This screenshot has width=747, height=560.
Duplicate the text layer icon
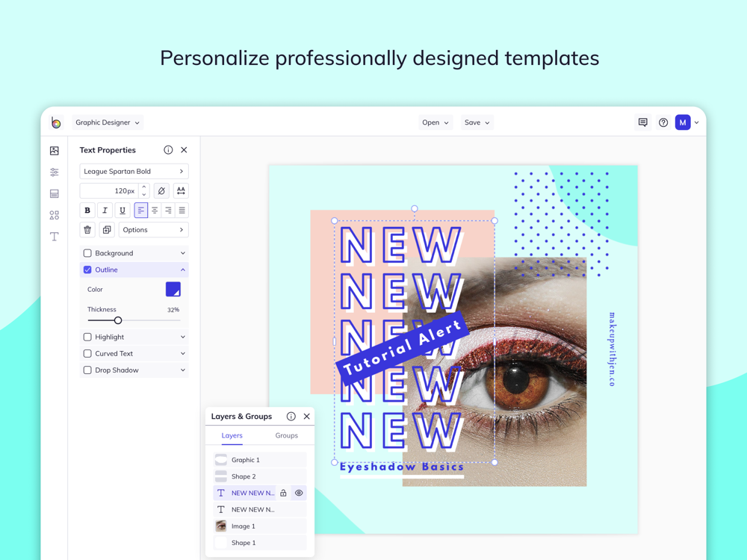107,230
